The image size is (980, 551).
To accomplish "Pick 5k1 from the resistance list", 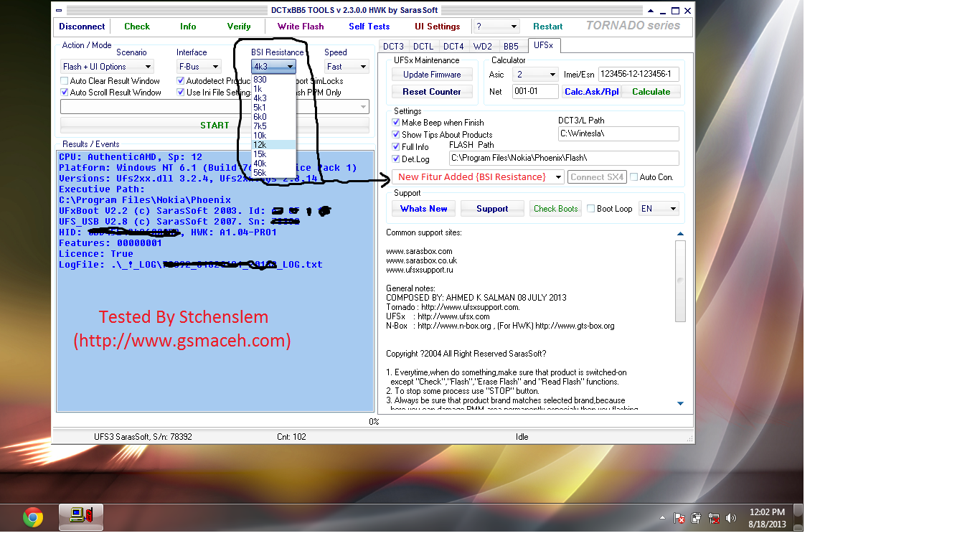I will (273, 108).
